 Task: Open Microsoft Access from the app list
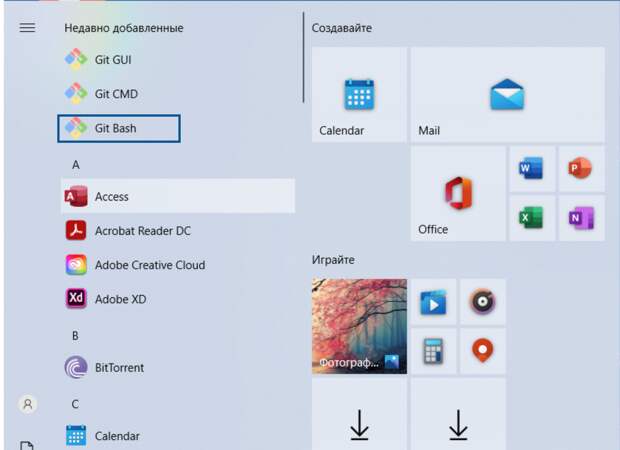click(178, 196)
